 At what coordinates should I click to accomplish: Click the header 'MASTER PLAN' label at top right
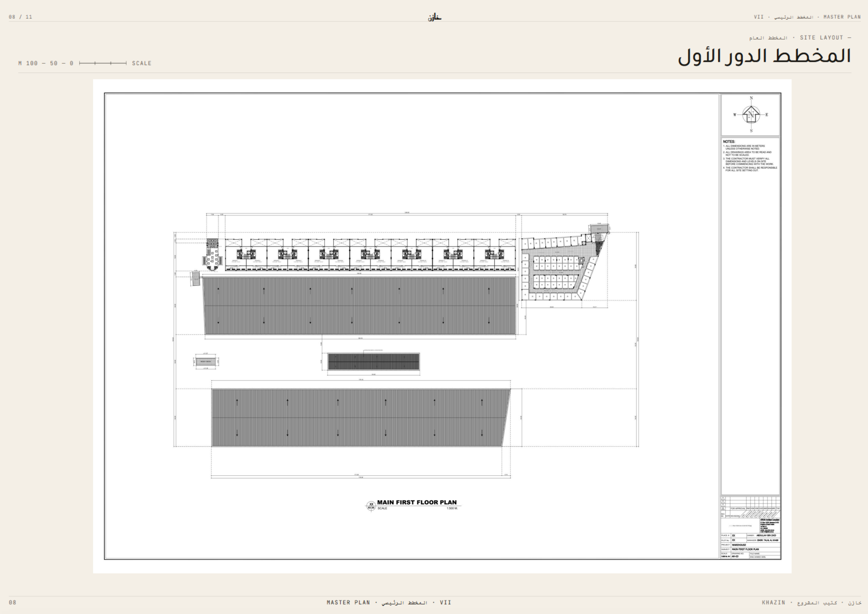click(x=842, y=16)
